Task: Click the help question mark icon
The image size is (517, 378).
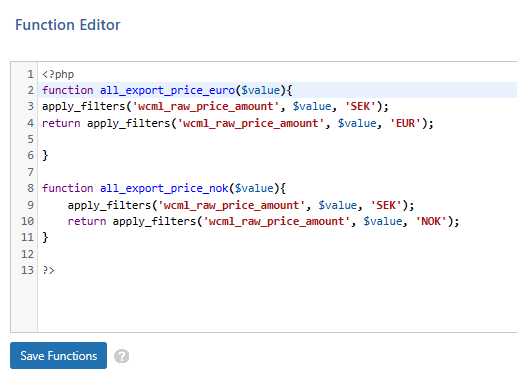Action: (122, 356)
